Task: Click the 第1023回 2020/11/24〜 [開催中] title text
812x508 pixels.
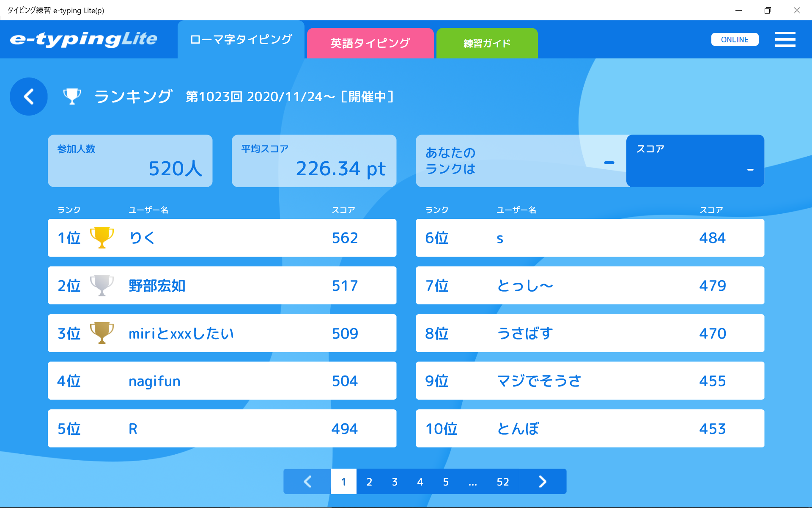Action: point(290,97)
